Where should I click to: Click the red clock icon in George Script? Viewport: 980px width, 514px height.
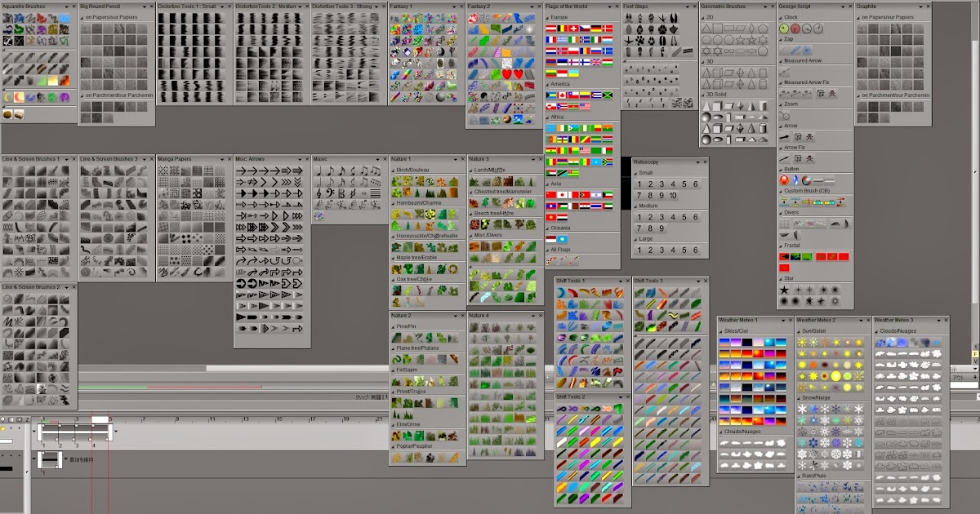pos(795,29)
